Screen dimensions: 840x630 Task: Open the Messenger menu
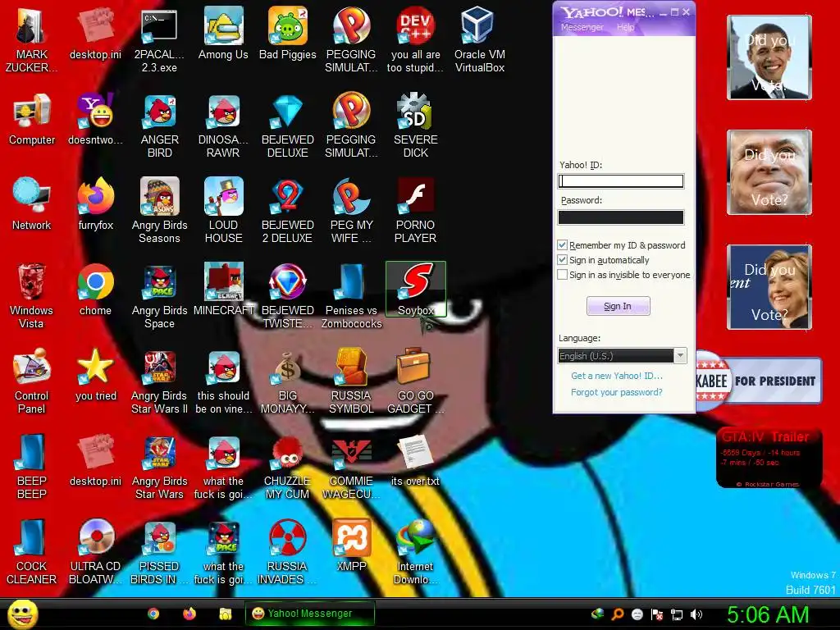pos(582,27)
